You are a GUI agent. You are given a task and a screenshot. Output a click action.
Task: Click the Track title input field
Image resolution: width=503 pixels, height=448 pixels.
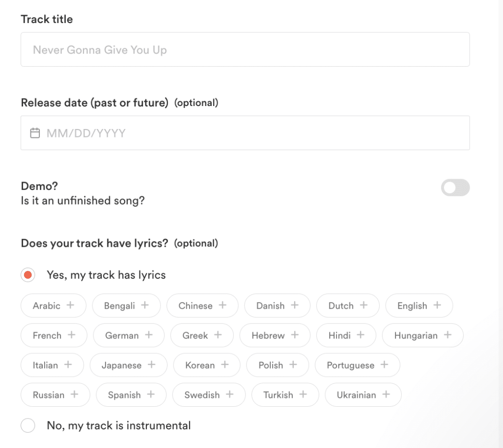246,49
